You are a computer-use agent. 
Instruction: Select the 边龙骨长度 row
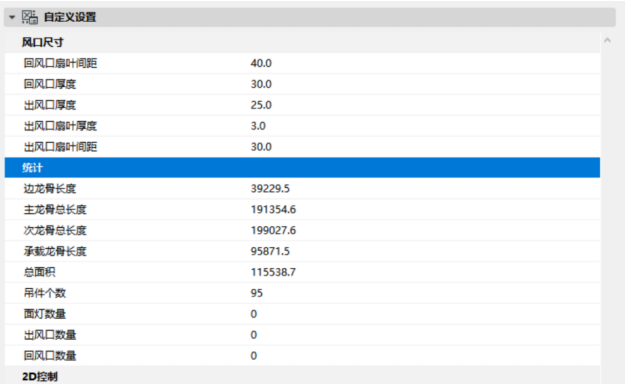[302, 188]
